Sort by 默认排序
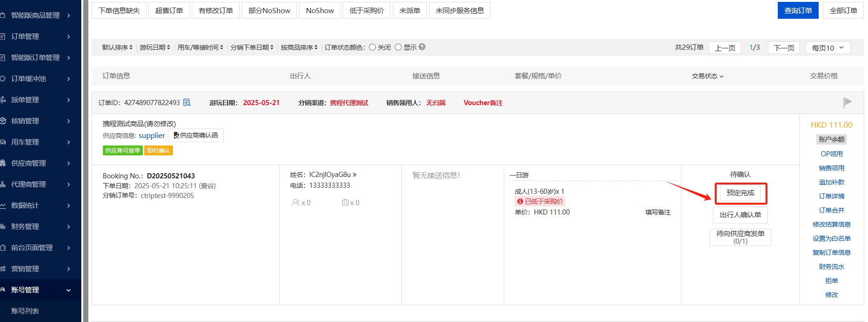Image resolution: width=868 pixels, height=322 pixels. pyautogui.click(x=117, y=47)
